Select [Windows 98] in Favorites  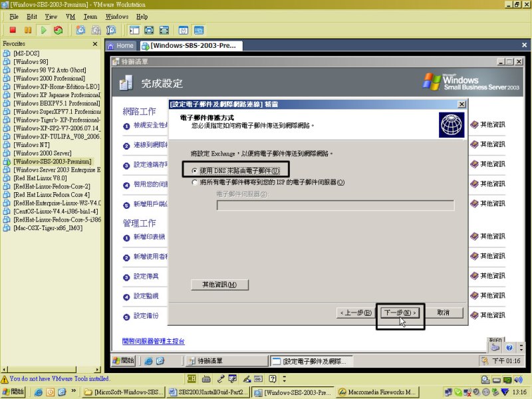[31, 62]
